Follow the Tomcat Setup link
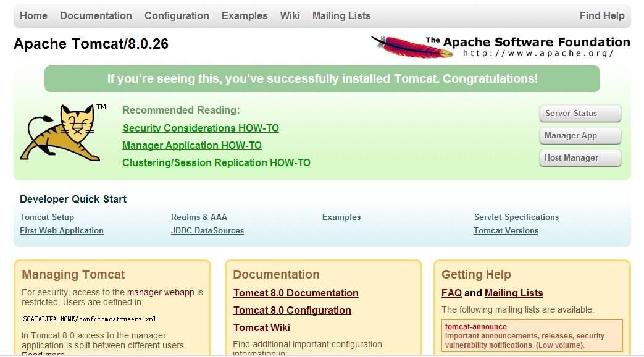 click(47, 217)
